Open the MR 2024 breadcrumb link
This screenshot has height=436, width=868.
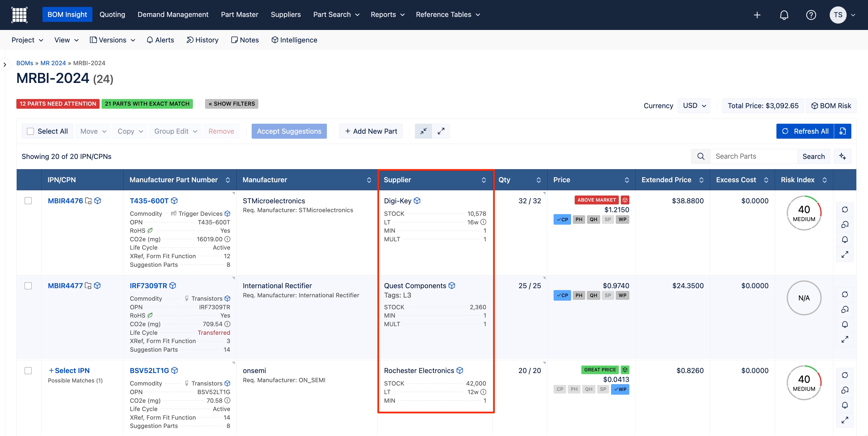tap(53, 63)
